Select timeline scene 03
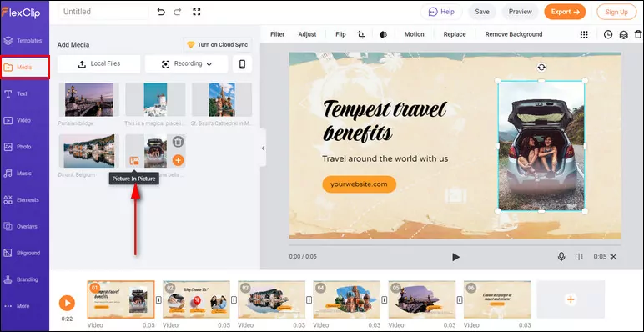This screenshot has height=332, width=644. (x=271, y=299)
